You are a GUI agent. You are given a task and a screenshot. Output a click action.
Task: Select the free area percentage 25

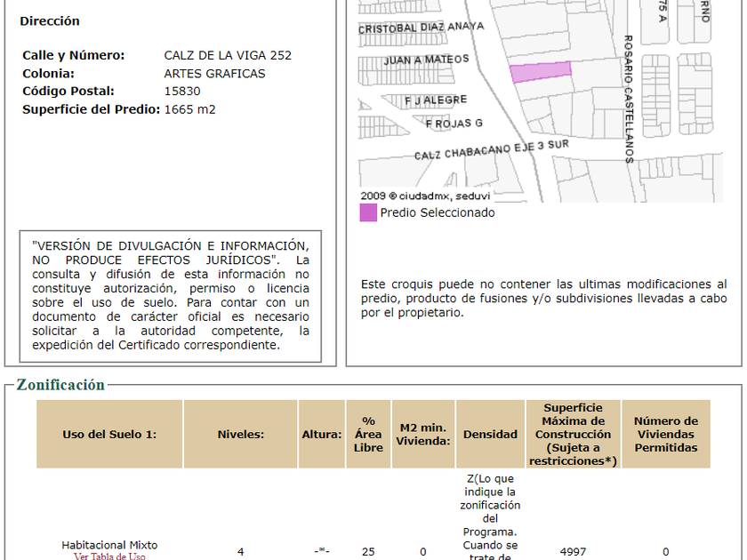coord(368,552)
